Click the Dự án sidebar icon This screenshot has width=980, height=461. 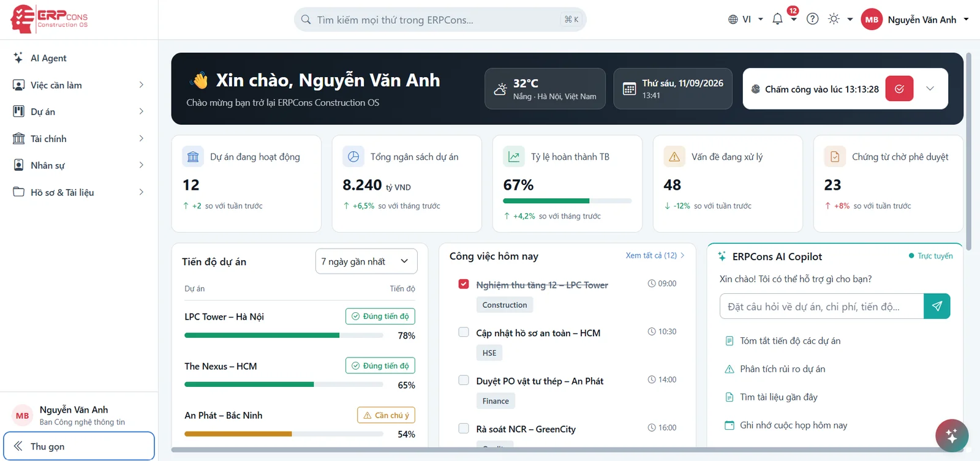click(x=19, y=111)
